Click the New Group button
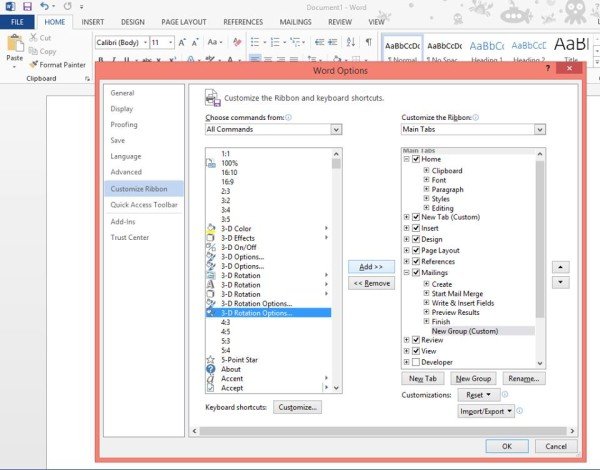Screen dimensions: 600x470 473,379
